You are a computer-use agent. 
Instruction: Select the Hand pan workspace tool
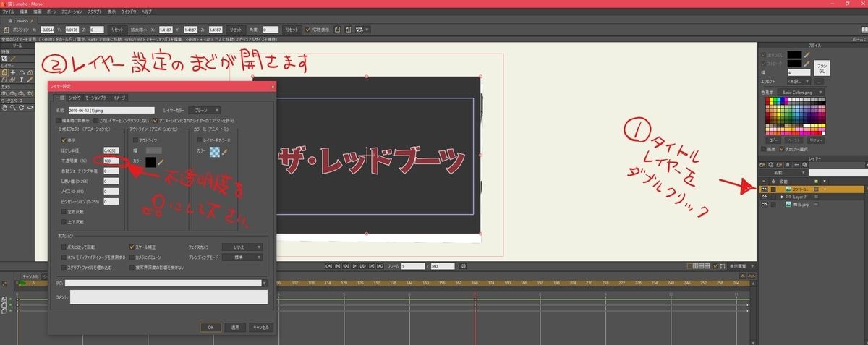(x=4, y=108)
